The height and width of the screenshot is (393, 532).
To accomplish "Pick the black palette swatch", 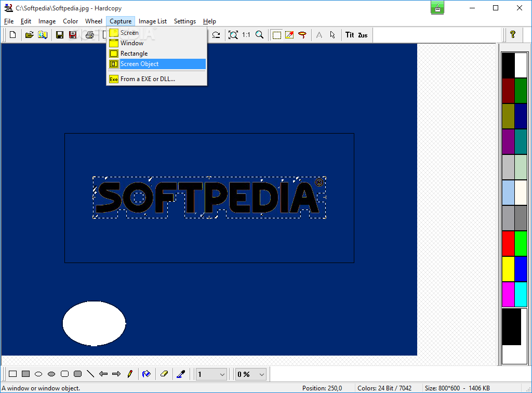I will tap(508, 65).
